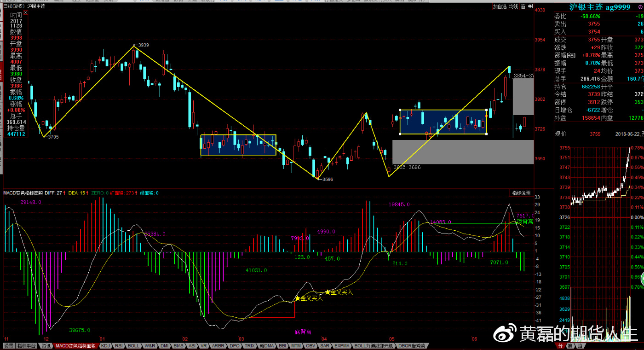This screenshot has height=350, width=644.
Task: Click the MACD area value 39675.0
Action: (80, 330)
